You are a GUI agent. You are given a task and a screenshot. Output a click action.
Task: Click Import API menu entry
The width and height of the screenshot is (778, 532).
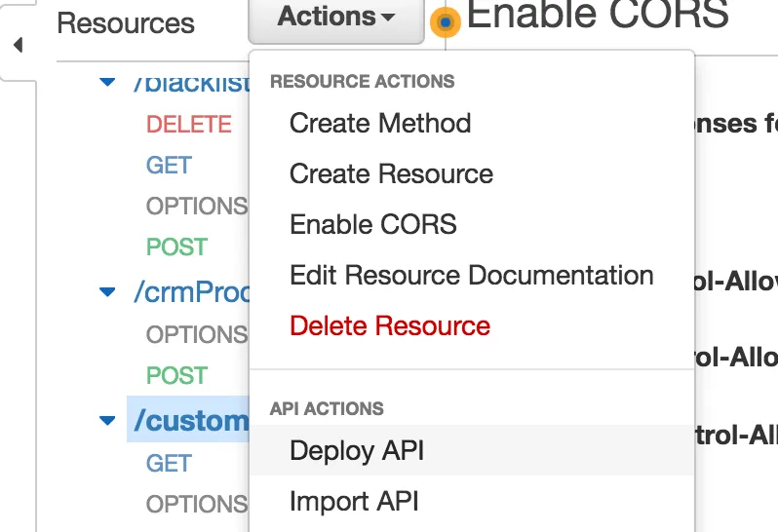pyautogui.click(x=354, y=502)
